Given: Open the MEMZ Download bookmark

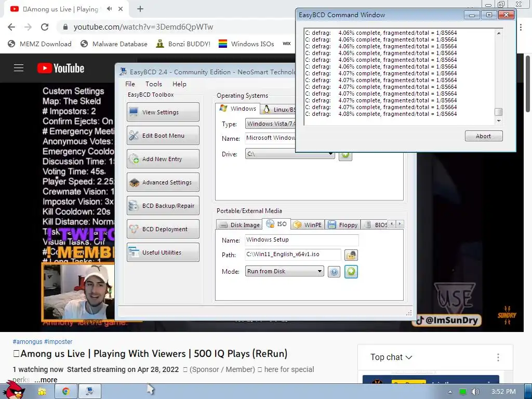Looking at the screenshot, I should [x=39, y=44].
